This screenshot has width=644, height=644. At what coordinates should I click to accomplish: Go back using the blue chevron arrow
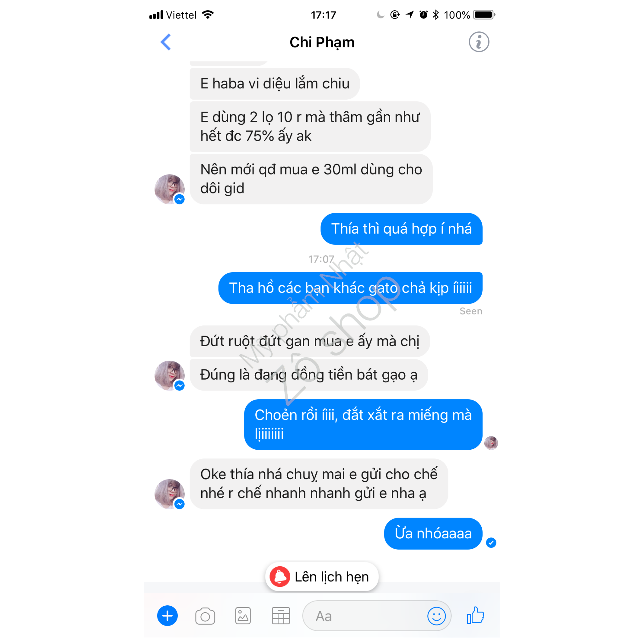[166, 42]
